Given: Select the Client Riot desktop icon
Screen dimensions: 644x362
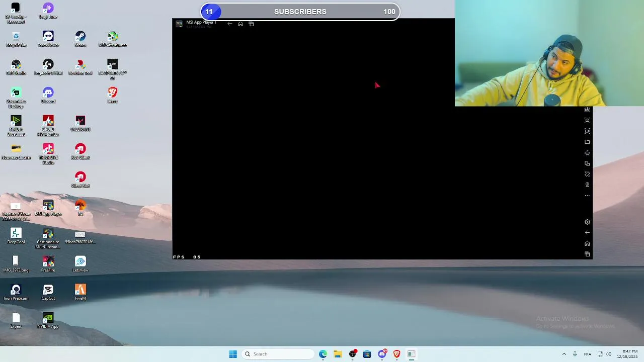Looking at the screenshot, I should tap(80, 180).
